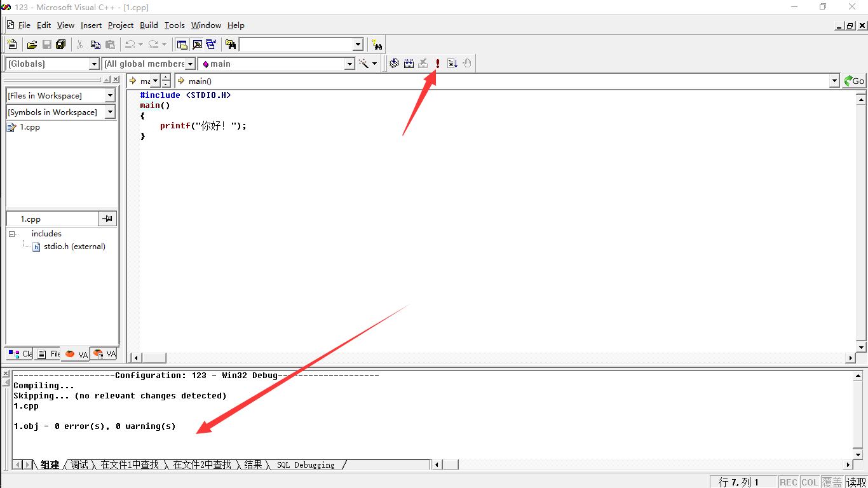
Task: Toggle the Output window icon
Action: click(197, 44)
